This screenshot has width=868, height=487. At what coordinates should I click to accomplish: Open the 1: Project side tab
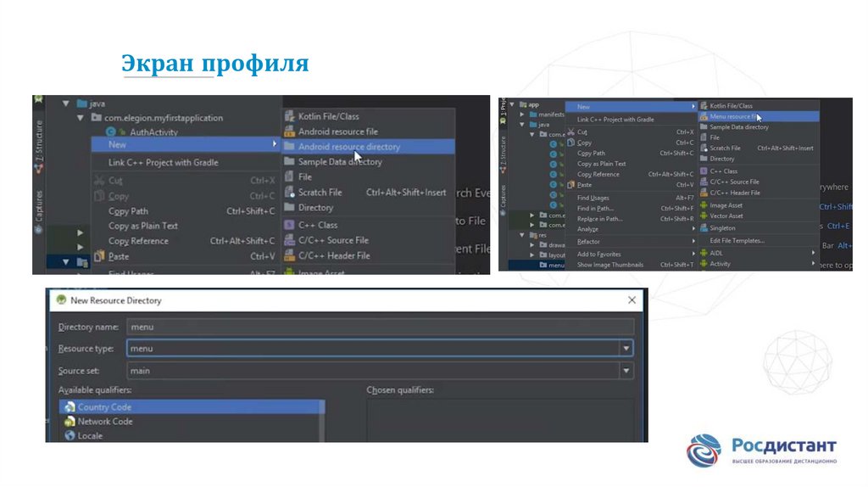503,111
